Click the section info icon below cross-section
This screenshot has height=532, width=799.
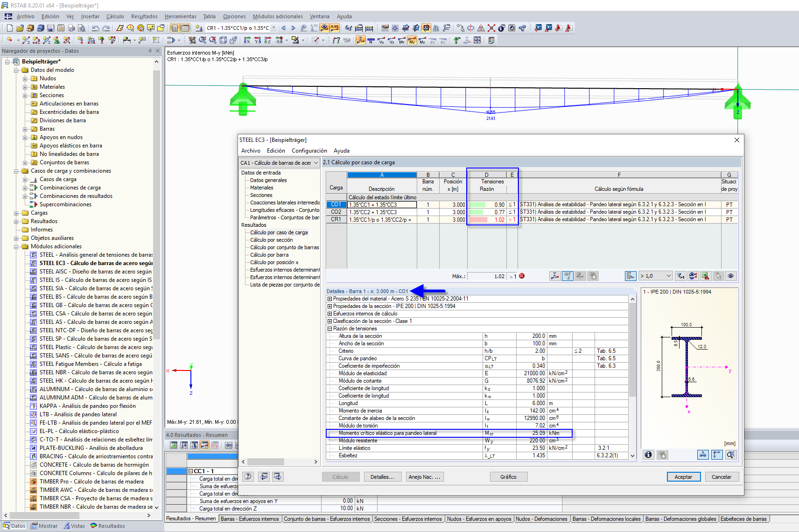648,455
